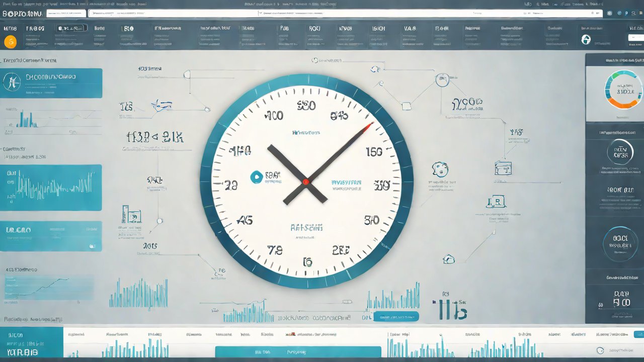Select the circled node at the diagram's top right
The image size is (644, 362).
[x=442, y=79]
